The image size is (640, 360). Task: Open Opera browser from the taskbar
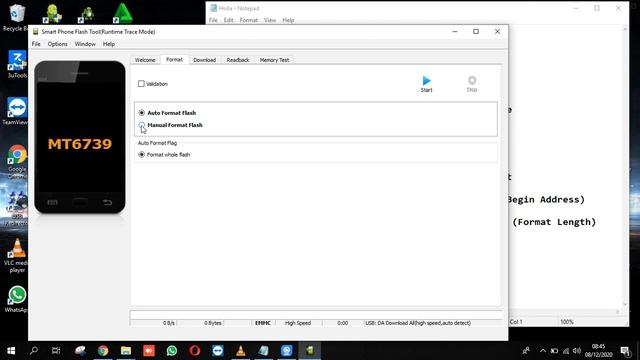pyautogui.click(x=195, y=351)
